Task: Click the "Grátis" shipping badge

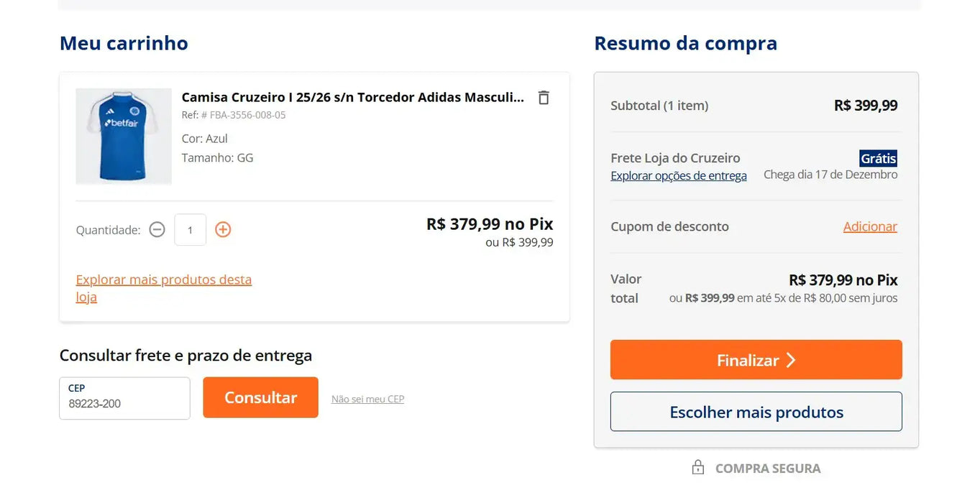Action: (877, 158)
